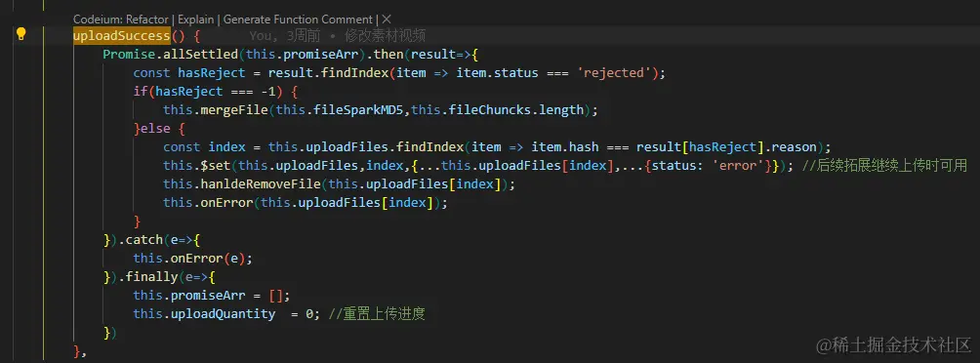
Task: Place cursor on hanldeRemoveFile method call
Action: click(x=261, y=184)
